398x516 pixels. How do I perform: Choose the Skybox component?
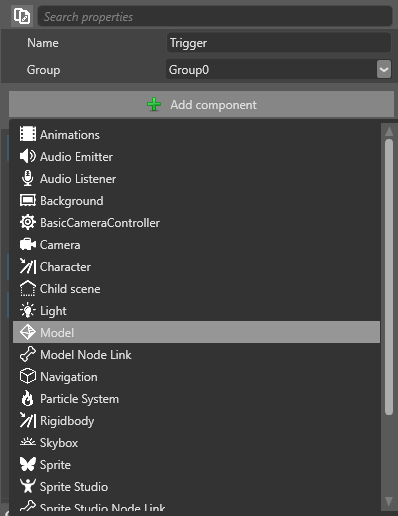pos(196,443)
